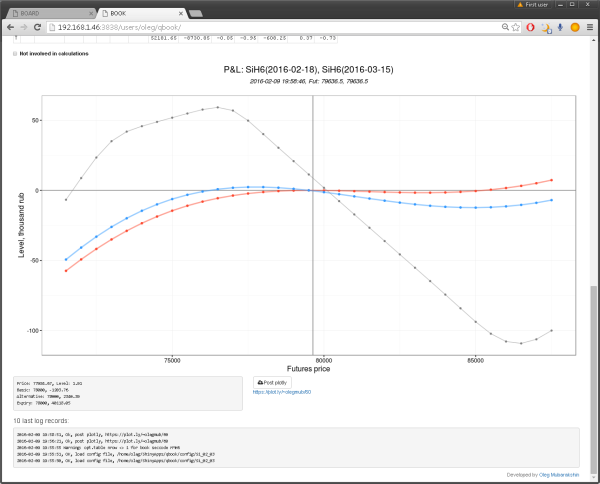Click the 75000 x-axis tick label
The height and width of the screenshot is (484, 600).
click(172, 360)
